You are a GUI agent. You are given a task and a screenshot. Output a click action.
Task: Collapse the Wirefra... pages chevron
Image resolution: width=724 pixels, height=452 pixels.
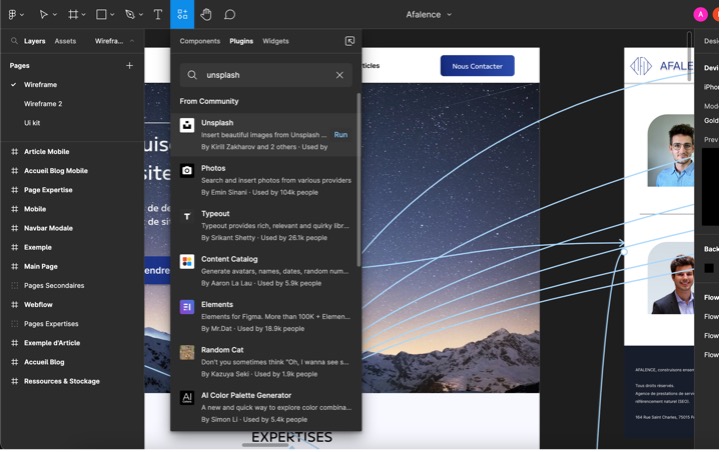132,41
